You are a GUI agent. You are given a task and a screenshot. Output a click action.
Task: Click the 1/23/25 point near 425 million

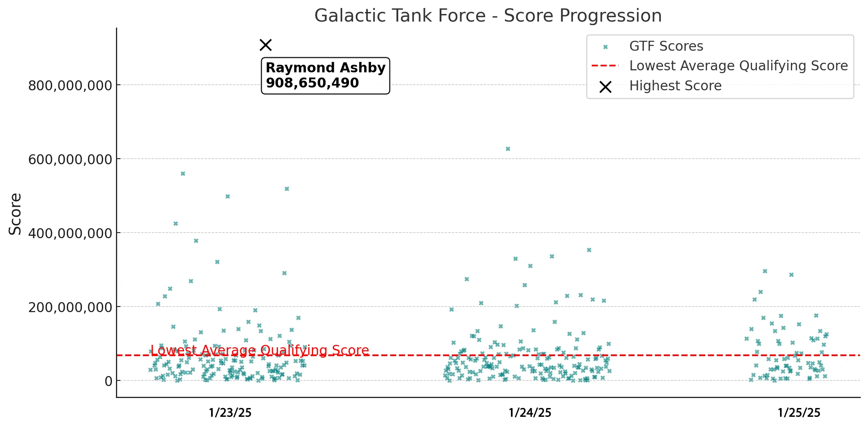coord(176,224)
